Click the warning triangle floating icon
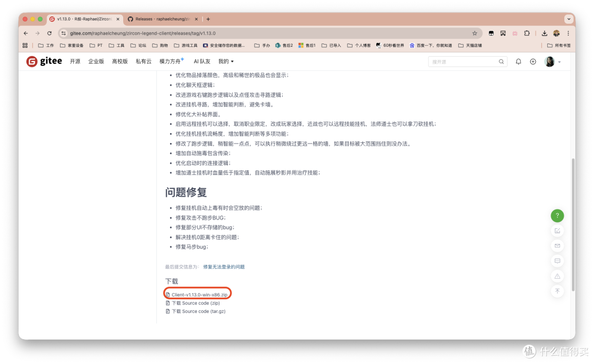Screen dimensions: 594x364 pyautogui.click(x=557, y=276)
